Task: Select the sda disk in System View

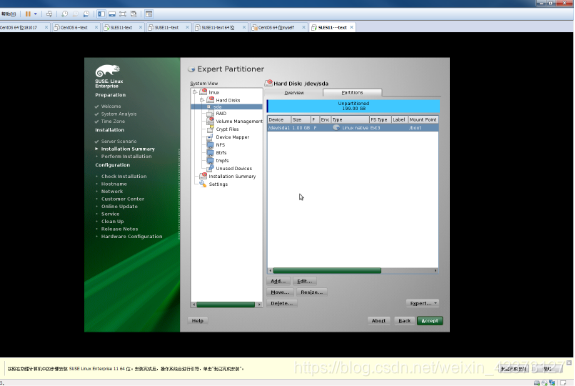Action: (227, 107)
